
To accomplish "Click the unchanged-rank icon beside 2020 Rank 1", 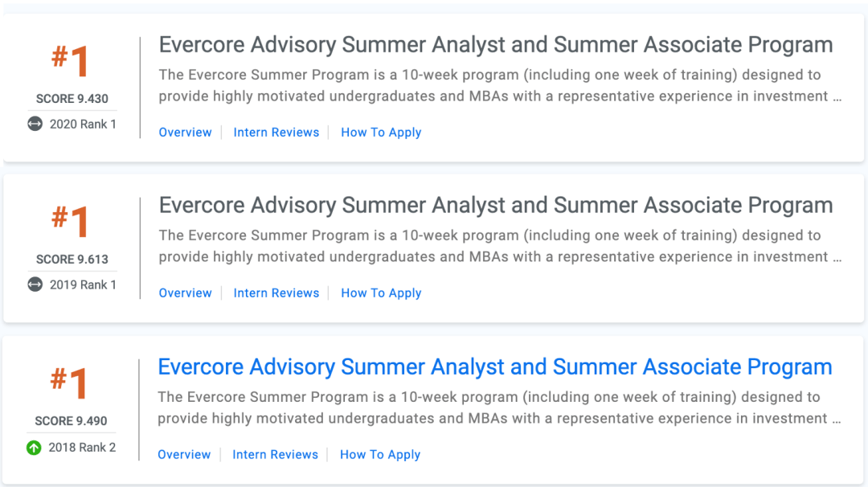I will click(x=35, y=124).
